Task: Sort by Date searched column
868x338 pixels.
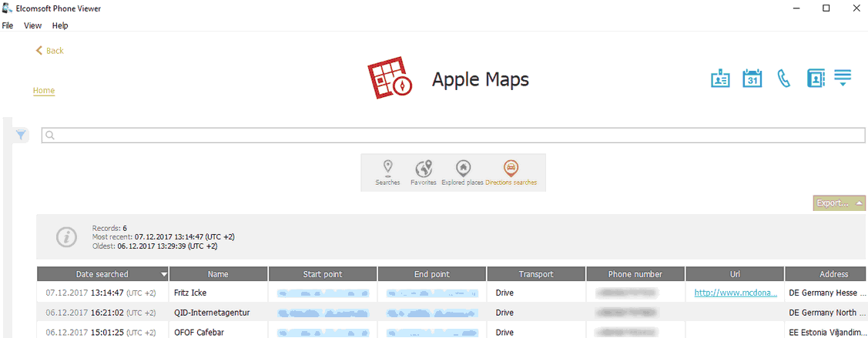Action: click(x=102, y=274)
